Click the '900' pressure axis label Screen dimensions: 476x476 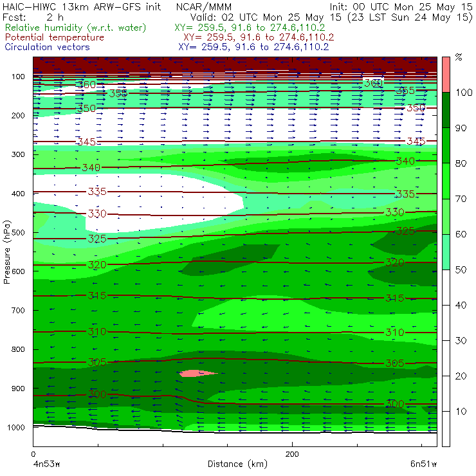point(18,389)
